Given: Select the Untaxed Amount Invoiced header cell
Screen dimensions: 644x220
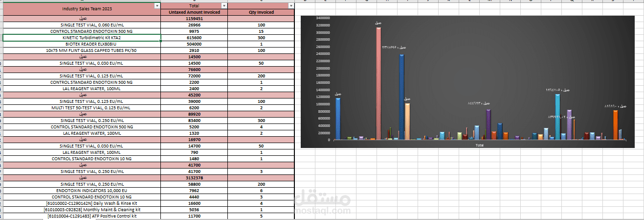Looking at the screenshot, I should (x=194, y=12).
